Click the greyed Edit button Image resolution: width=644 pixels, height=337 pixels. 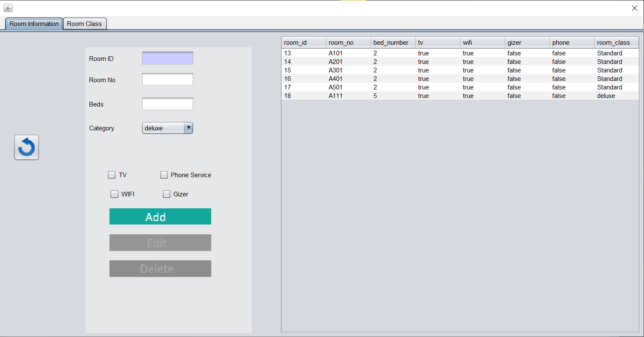click(160, 243)
